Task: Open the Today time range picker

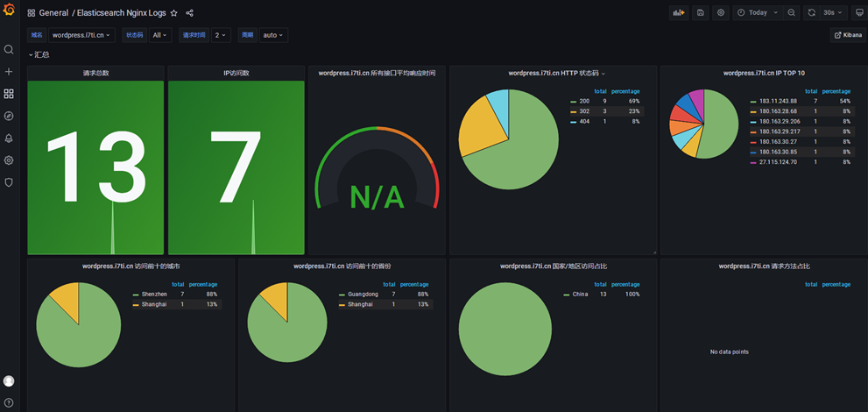Action: [x=758, y=13]
